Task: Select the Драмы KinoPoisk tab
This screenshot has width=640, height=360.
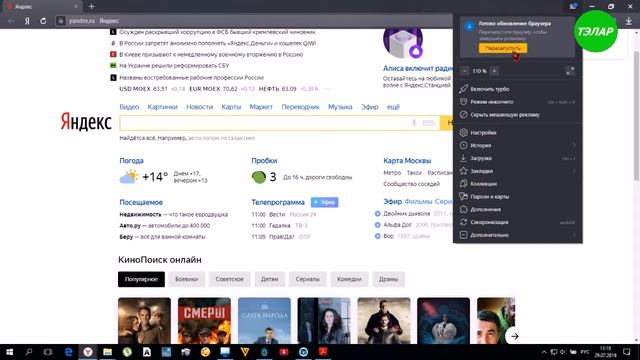Action: (x=388, y=279)
